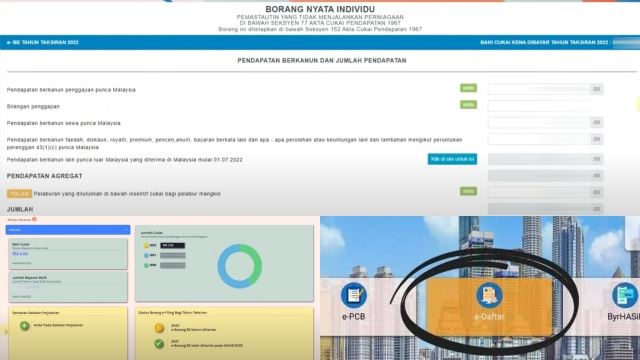Click the 'JUMLAH' label
The width and height of the screenshot is (640, 360).
[x=20, y=209]
